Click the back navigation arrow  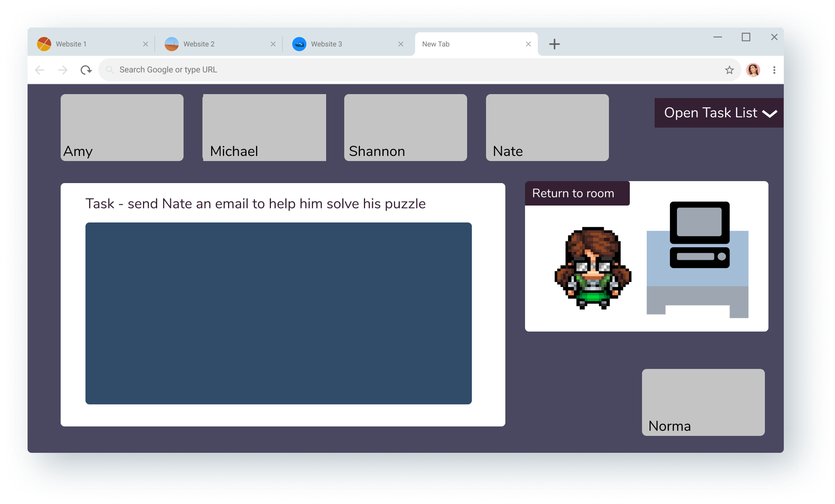point(40,70)
